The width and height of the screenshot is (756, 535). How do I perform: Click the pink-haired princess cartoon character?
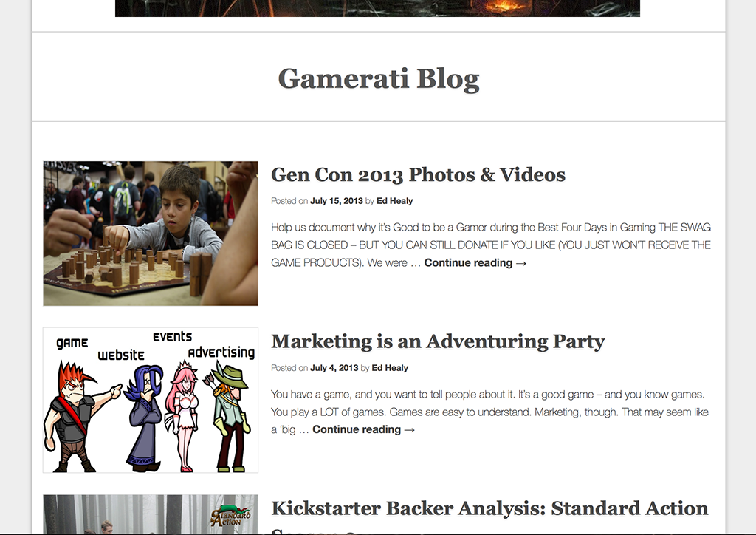pyautogui.click(x=183, y=416)
